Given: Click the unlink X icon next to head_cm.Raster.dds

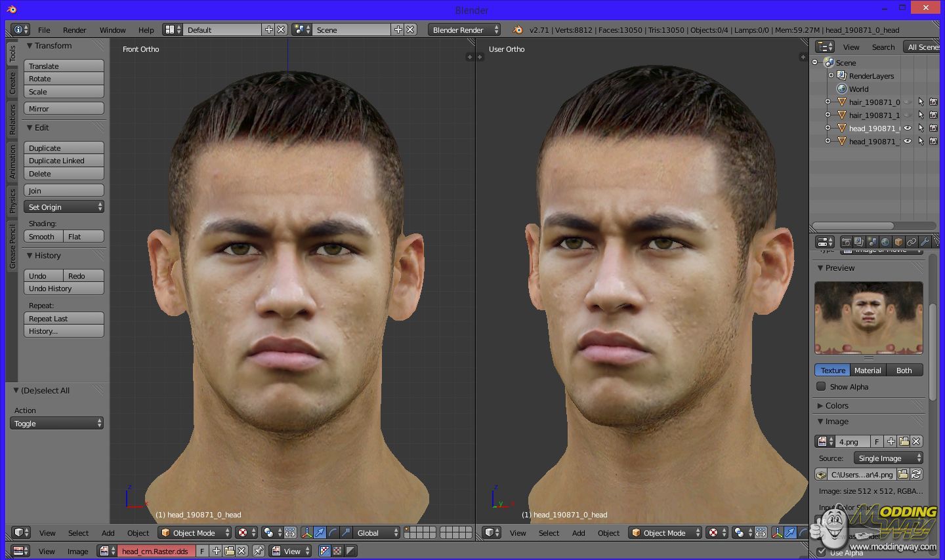Looking at the screenshot, I should click(241, 551).
